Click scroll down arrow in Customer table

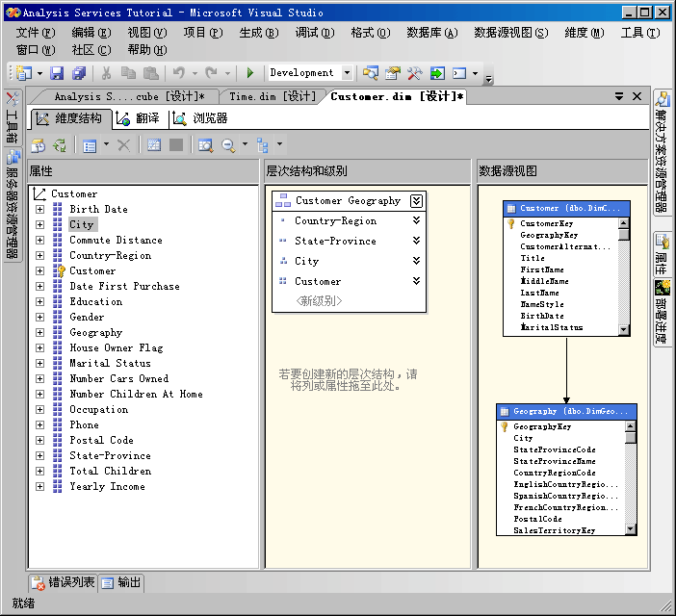[x=624, y=329]
